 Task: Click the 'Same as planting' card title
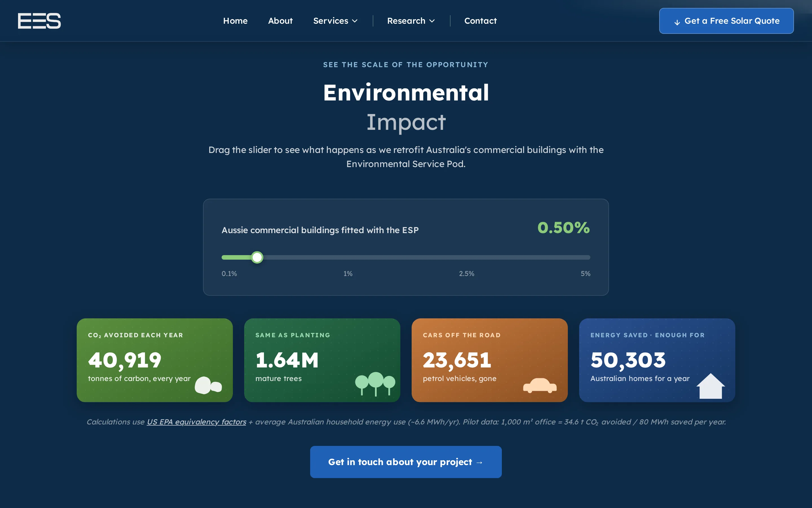tap(293, 335)
